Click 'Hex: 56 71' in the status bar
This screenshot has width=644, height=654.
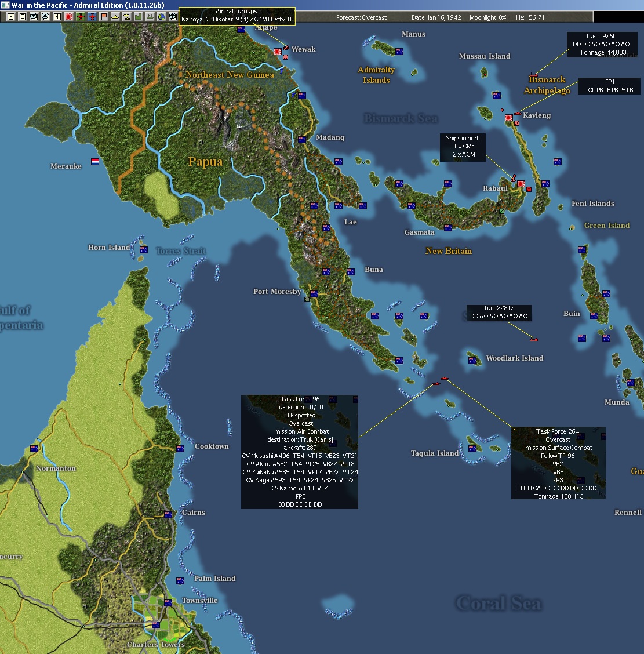tap(530, 17)
